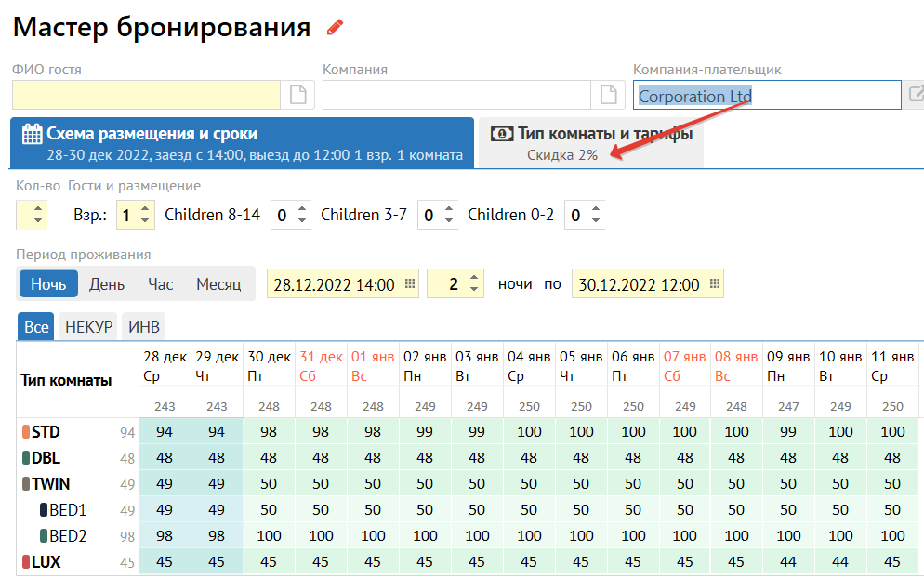This screenshot has width=924, height=578.
Task: Switch period mode to День
Action: tap(107, 284)
